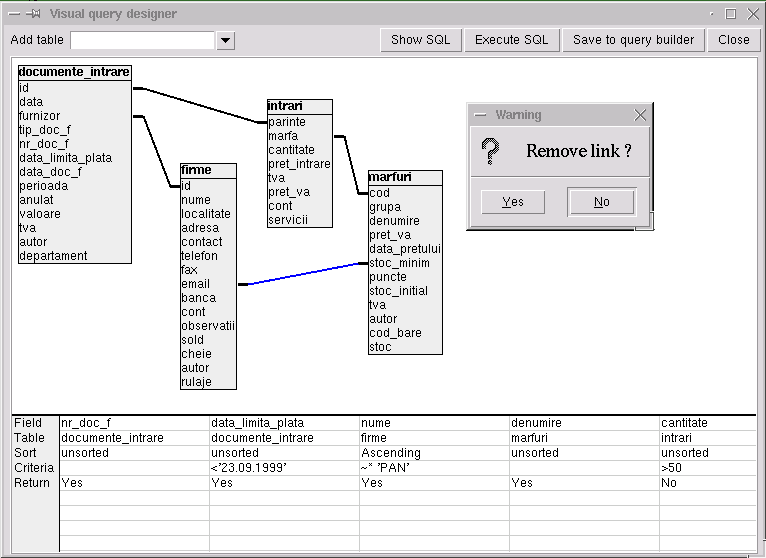Click data_pretului field in marfuri table
766x558 pixels.
pyautogui.click(x=405, y=249)
